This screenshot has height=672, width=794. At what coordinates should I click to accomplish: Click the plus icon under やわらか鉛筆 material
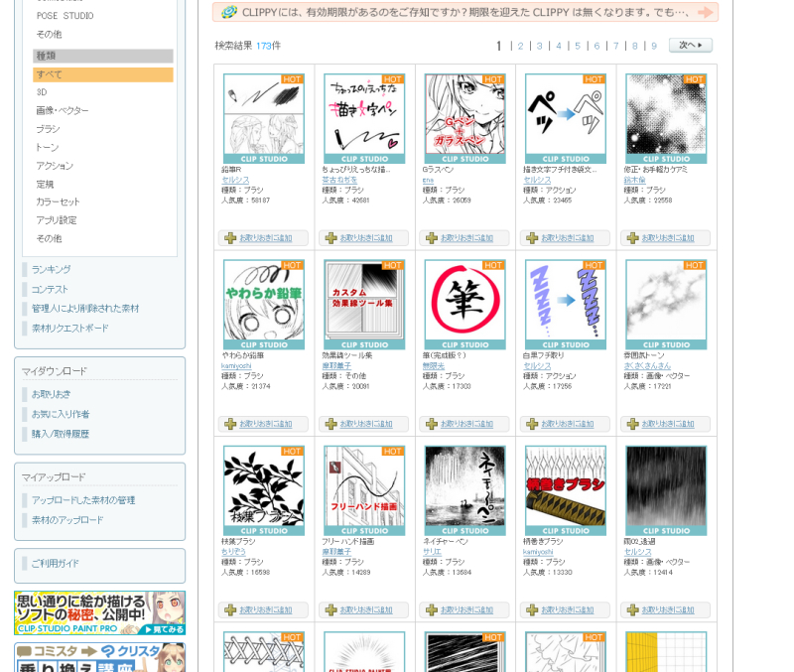point(230,424)
